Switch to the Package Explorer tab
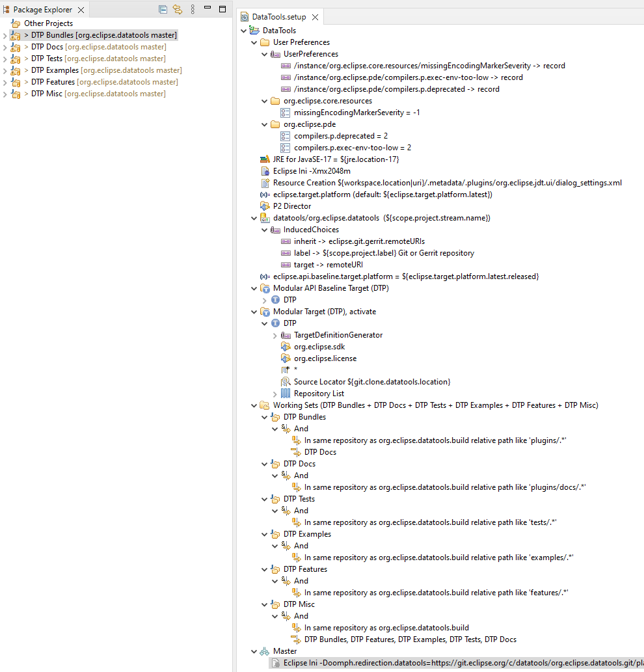The image size is (644, 672). click(x=42, y=9)
